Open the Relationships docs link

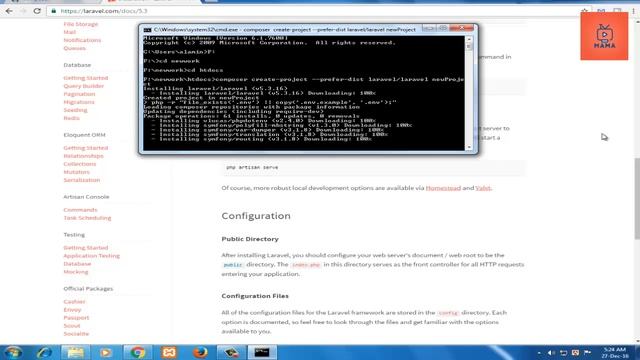click(x=83, y=156)
